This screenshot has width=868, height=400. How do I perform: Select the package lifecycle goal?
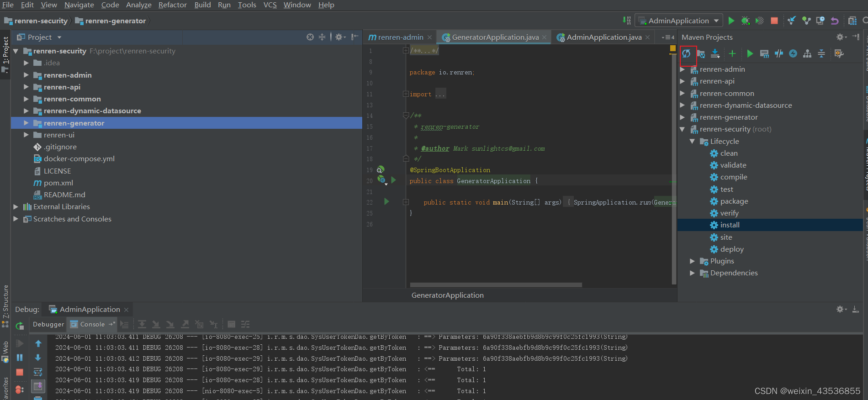pyautogui.click(x=734, y=201)
